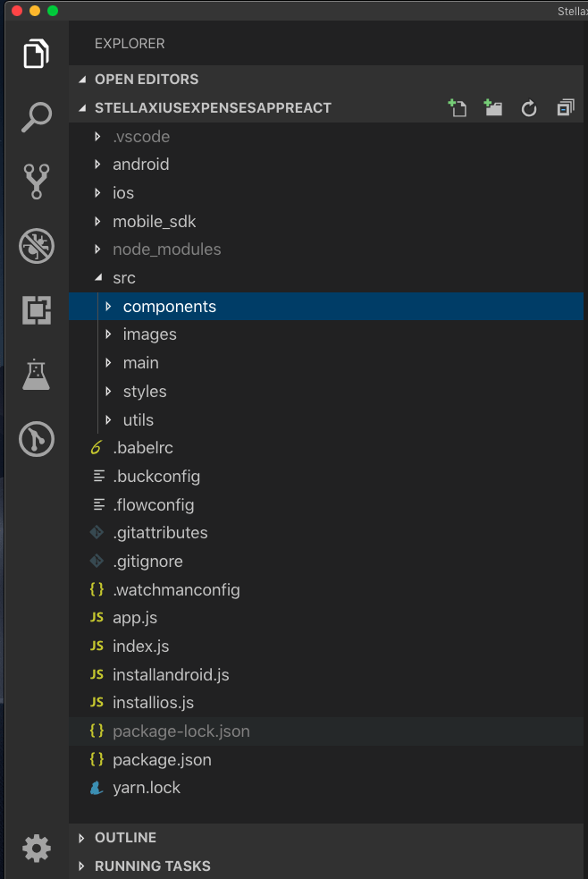Collapse all folders in explorer
The width and height of the screenshot is (588, 879).
566,107
